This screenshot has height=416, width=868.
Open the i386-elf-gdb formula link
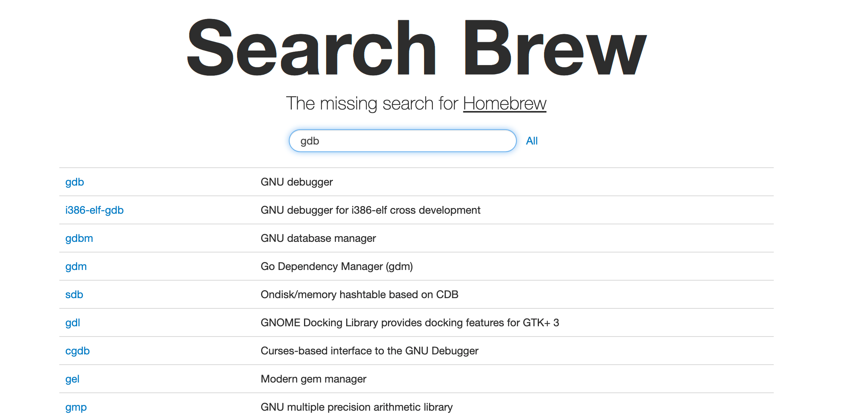point(94,210)
